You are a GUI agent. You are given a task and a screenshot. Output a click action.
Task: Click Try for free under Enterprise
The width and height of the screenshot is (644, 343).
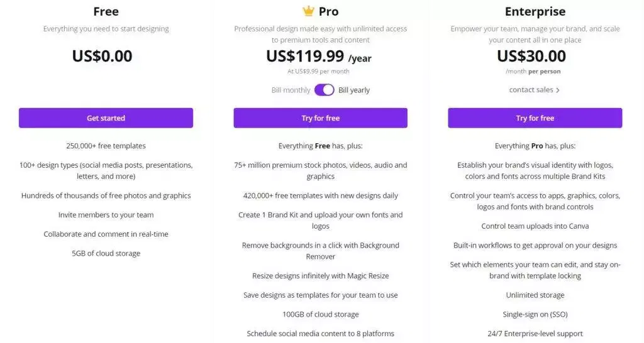click(x=535, y=118)
